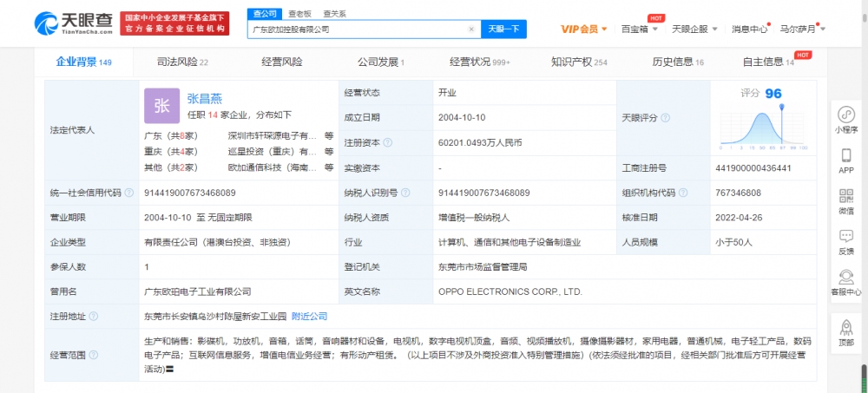Clear search text with the X icon
Viewport: 868px width, 393px height.
[471, 29]
